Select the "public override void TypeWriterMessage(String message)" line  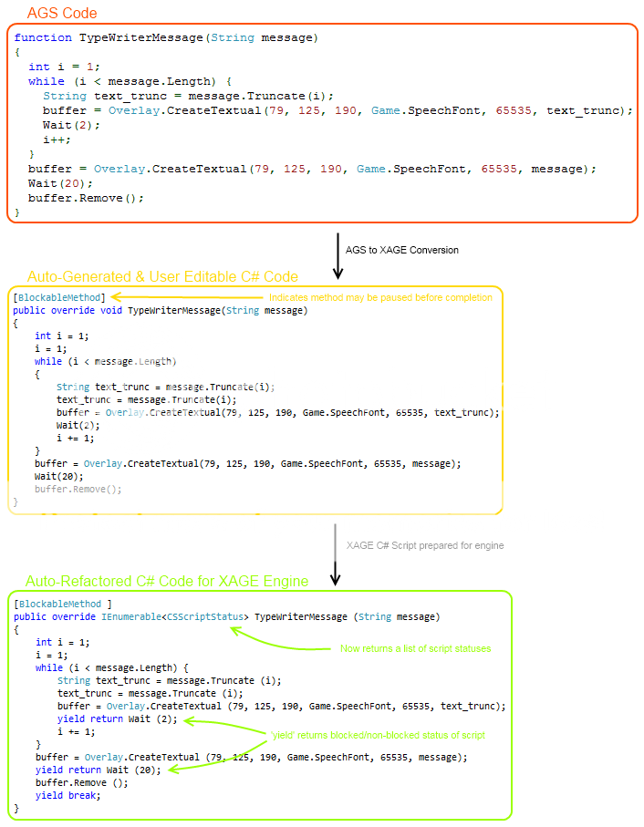(161, 310)
